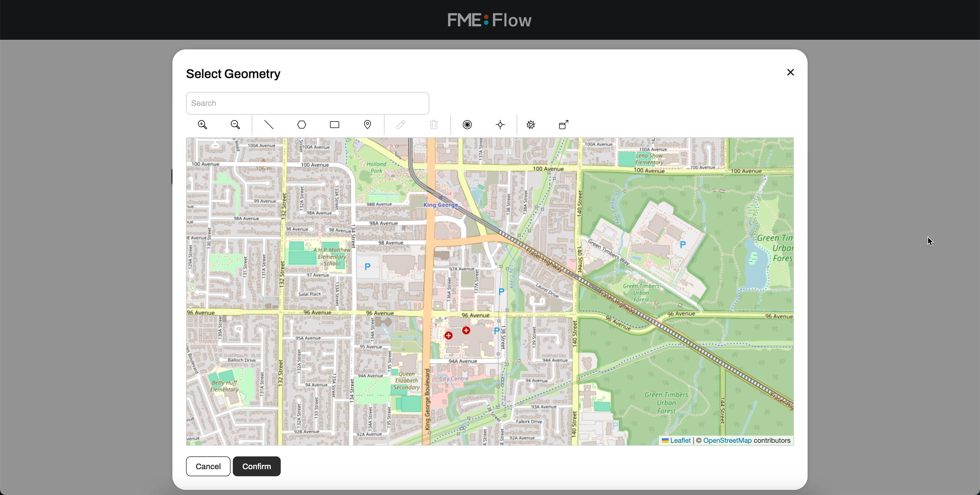Screen dimensions: 980x495
Task: Click the zoom out magnifier icon
Action: [x=235, y=125]
